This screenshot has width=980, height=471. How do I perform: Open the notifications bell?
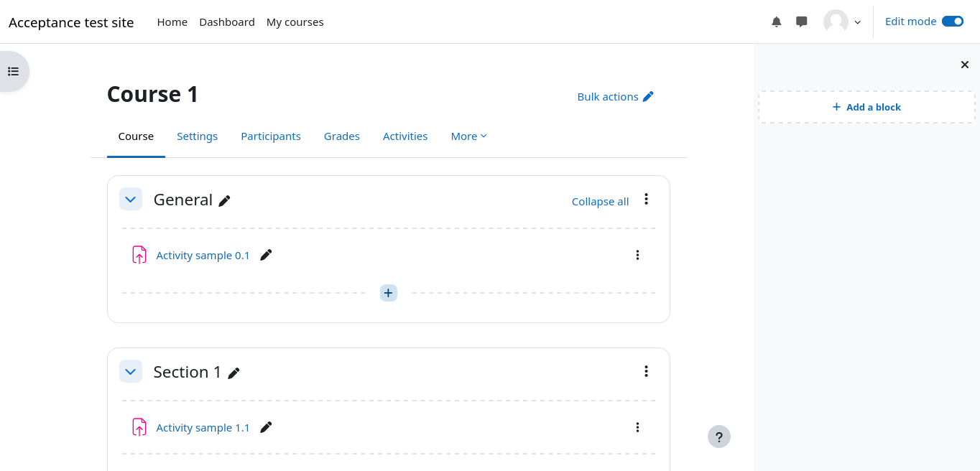tap(776, 22)
